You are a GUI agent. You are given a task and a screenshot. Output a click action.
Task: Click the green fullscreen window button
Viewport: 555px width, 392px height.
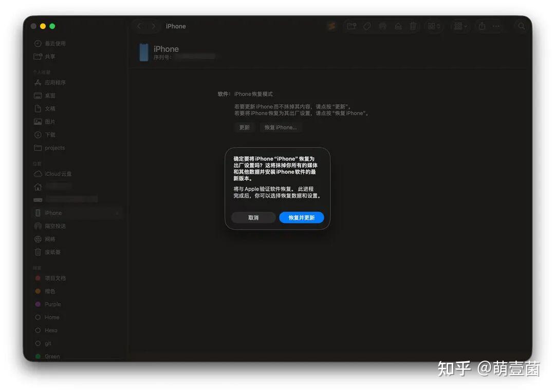coord(52,26)
